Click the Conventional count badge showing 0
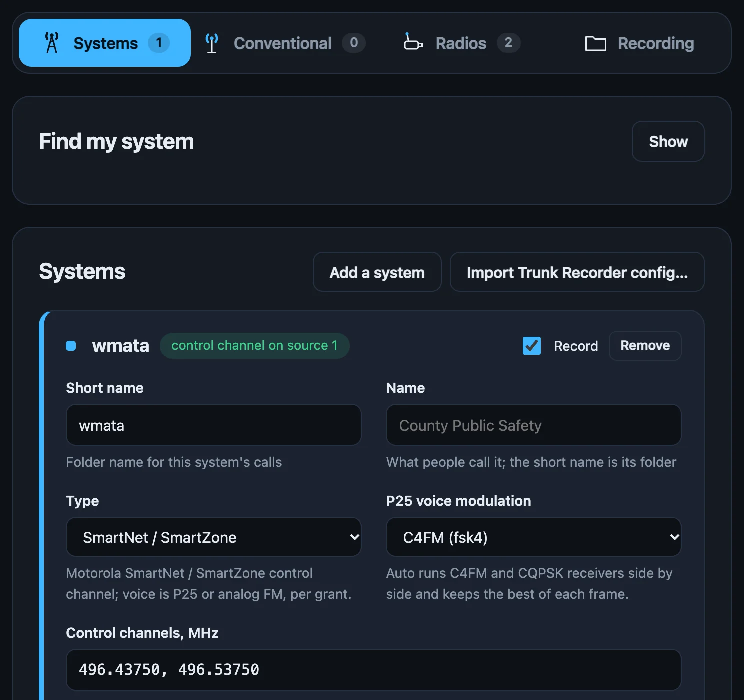This screenshot has width=744, height=700. 354,43
